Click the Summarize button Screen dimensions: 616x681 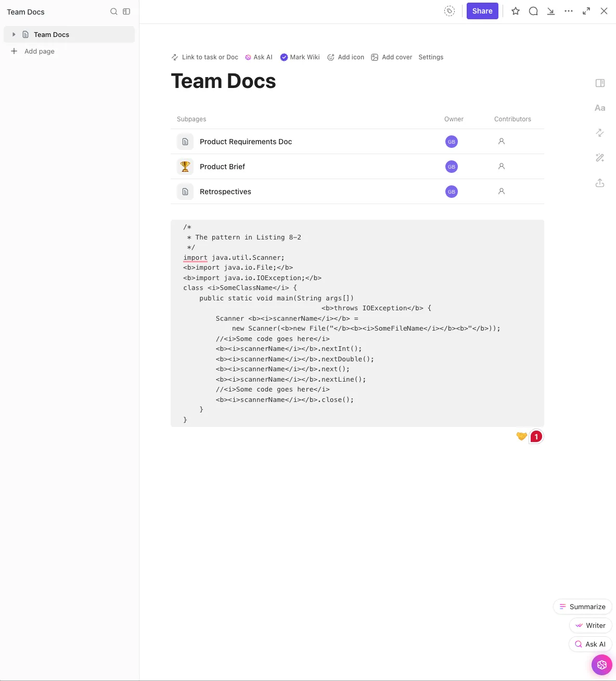[582, 607]
